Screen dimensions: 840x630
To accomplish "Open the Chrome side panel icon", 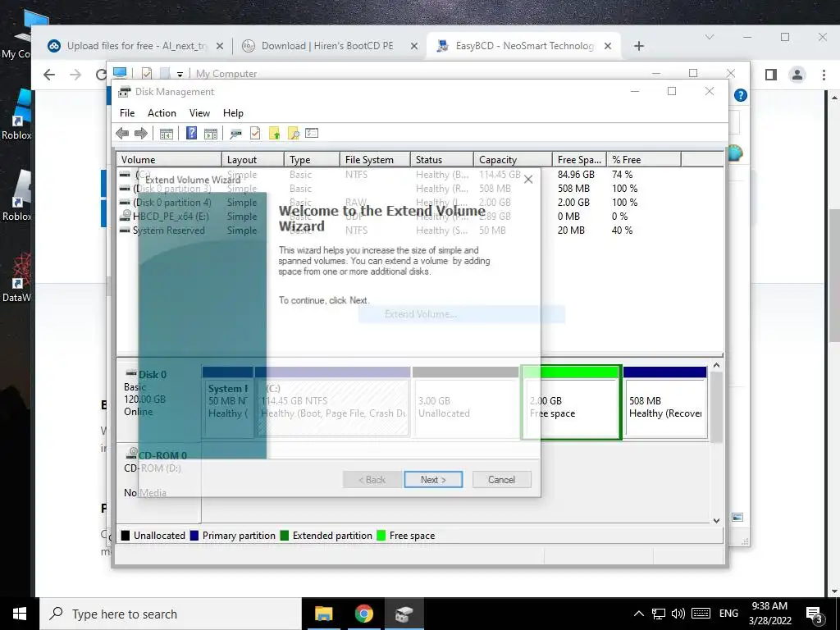I will click(771, 75).
